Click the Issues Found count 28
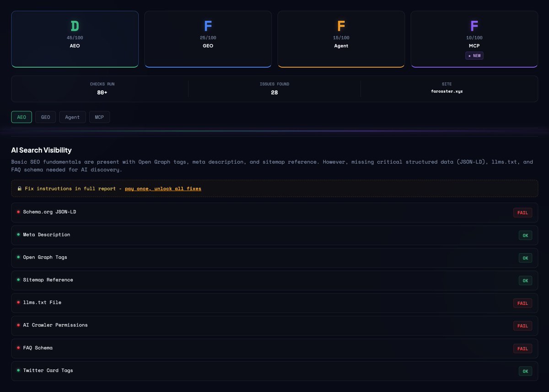The height and width of the screenshot is (392, 549). (274, 92)
